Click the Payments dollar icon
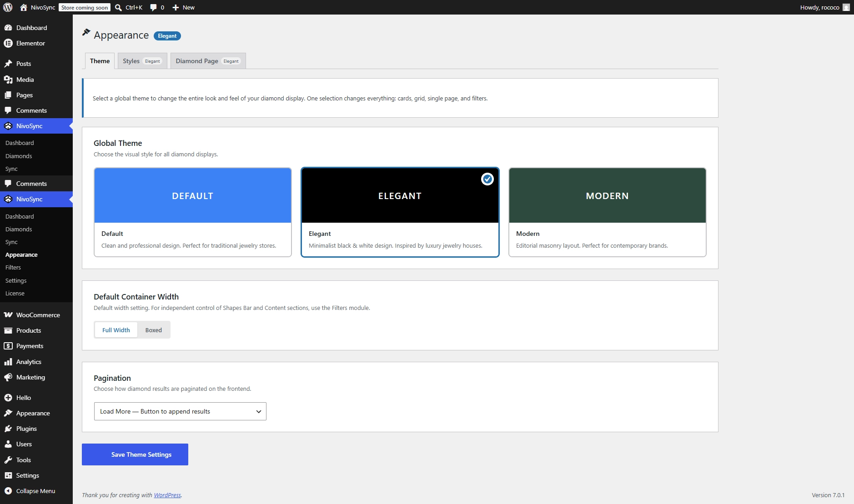This screenshot has height=504, width=854. [8, 346]
